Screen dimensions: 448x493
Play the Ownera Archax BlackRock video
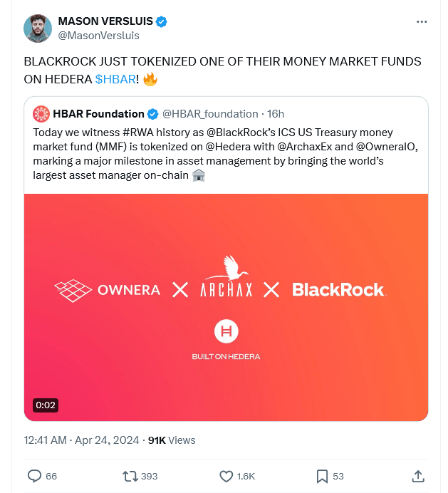226,307
